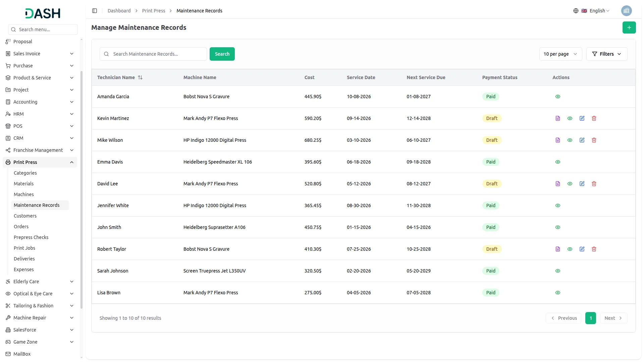Click the invoice document icon for Kevin Martinez
Screen dimensions: 644x362
point(557,118)
